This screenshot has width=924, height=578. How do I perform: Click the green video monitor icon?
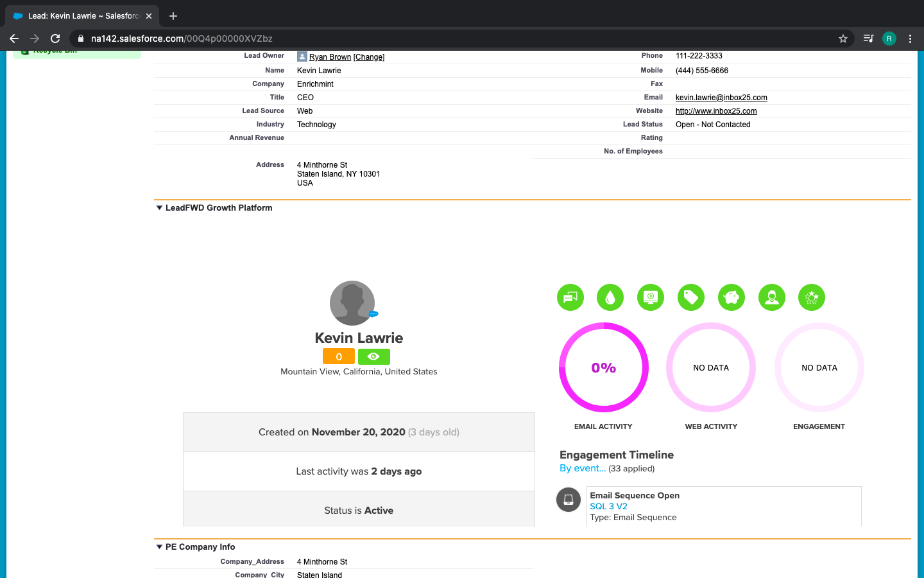(651, 297)
